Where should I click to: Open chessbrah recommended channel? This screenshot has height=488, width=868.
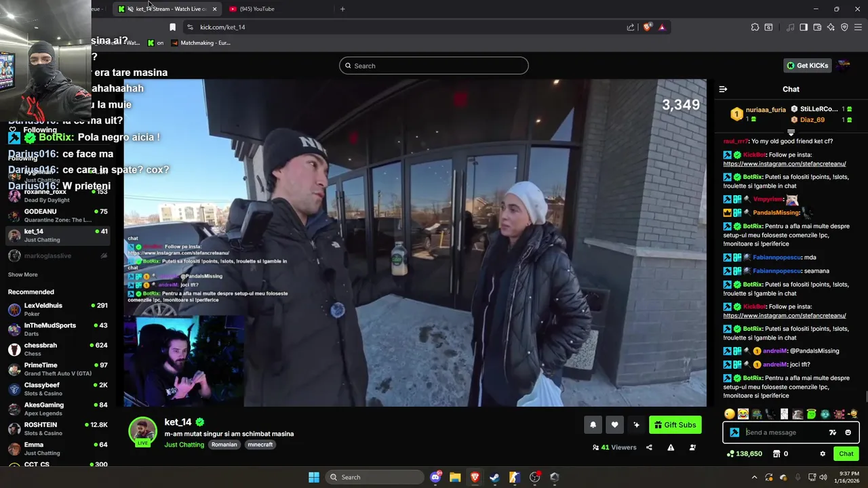point(57,349)
